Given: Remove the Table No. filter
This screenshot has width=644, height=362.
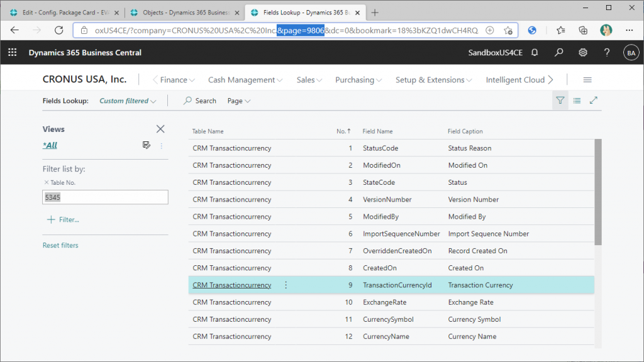Looking at the screenshot, I should pos(46,182).
